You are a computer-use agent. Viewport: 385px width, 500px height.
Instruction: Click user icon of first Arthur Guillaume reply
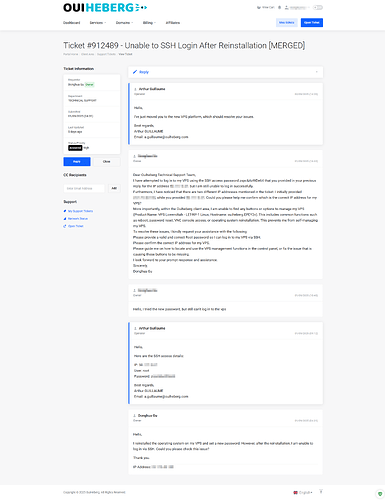[135, 89]
